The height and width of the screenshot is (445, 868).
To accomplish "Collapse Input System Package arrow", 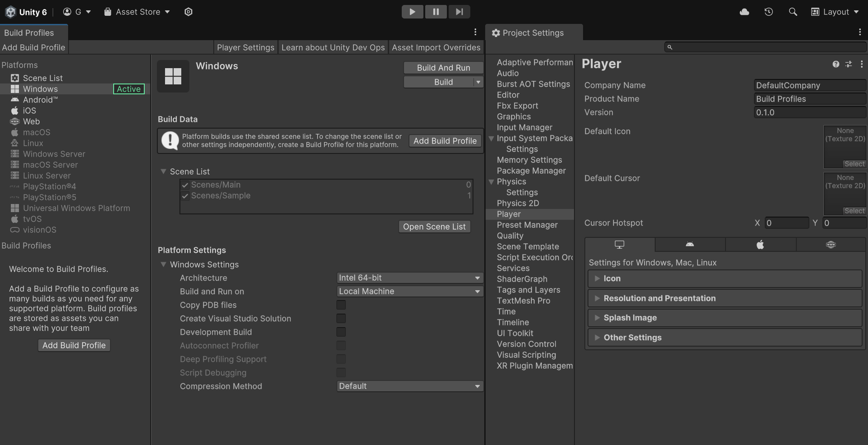I will tap(491, 138).
